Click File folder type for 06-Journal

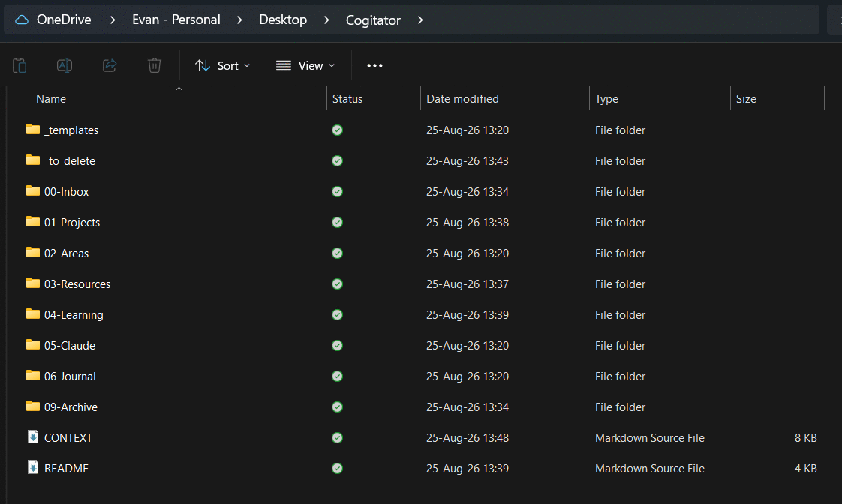620,376
